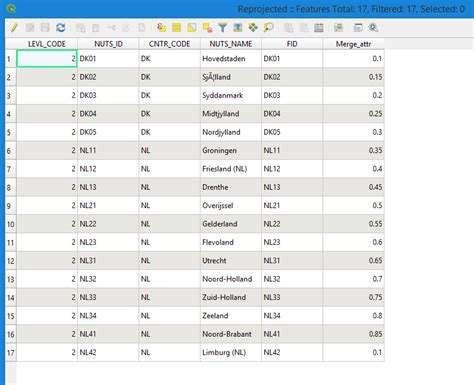The width and height of the screenshot is (474, 385).
Task: Click the delete selected features icon
Action: click(x=96, y=28)
